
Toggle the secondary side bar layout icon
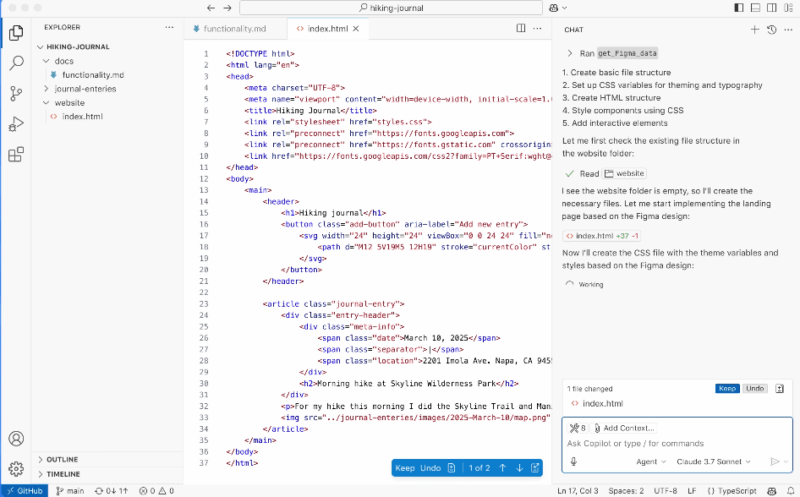pos(772,8)
